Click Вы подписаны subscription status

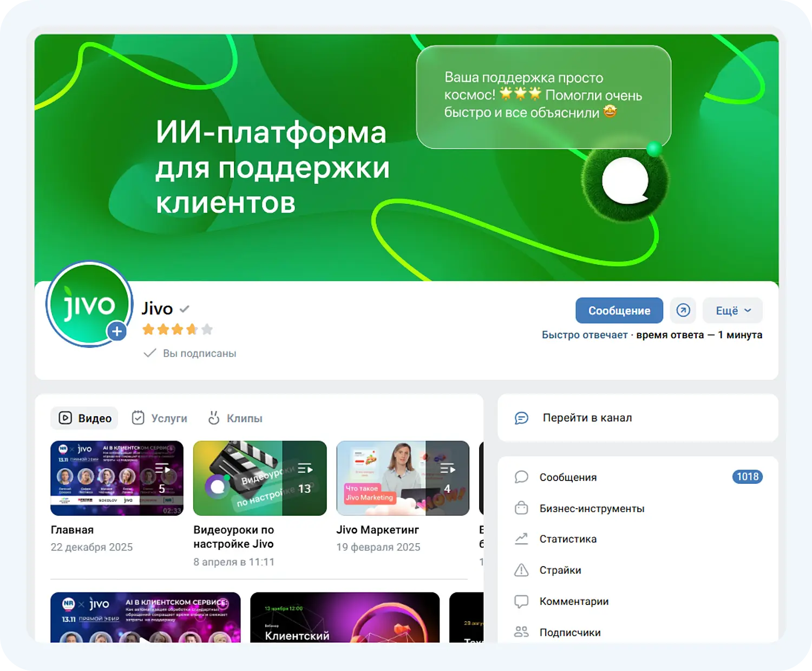pos(190,353)
